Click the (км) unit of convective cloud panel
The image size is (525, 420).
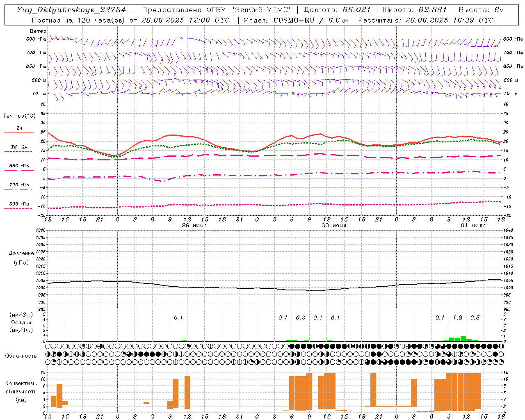21,399
